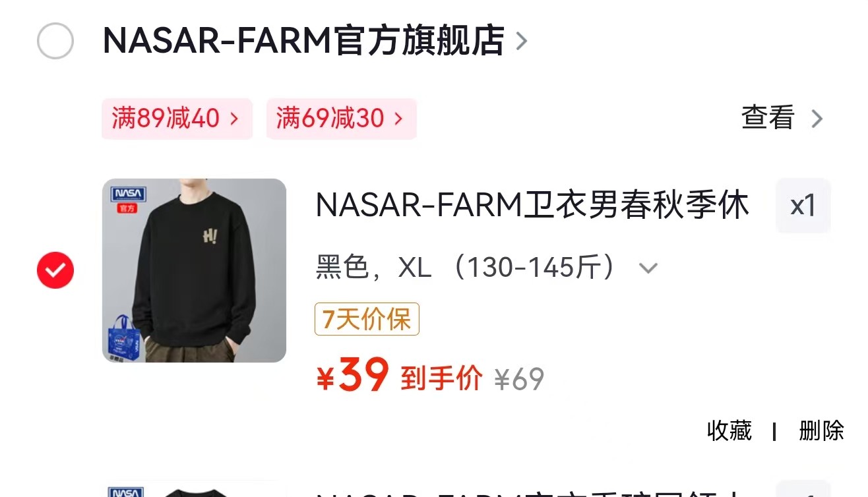Viewport: 868px width, 497px height.
Task: Tap the crossed-out ¥69 original price
Action: (x=519, y=379)
